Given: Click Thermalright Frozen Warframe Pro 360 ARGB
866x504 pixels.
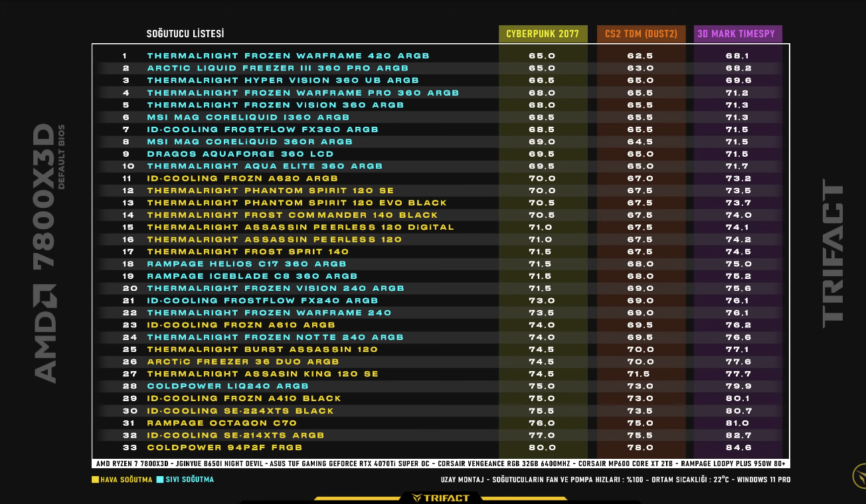Looking at the screenshot, I should 303,93.
